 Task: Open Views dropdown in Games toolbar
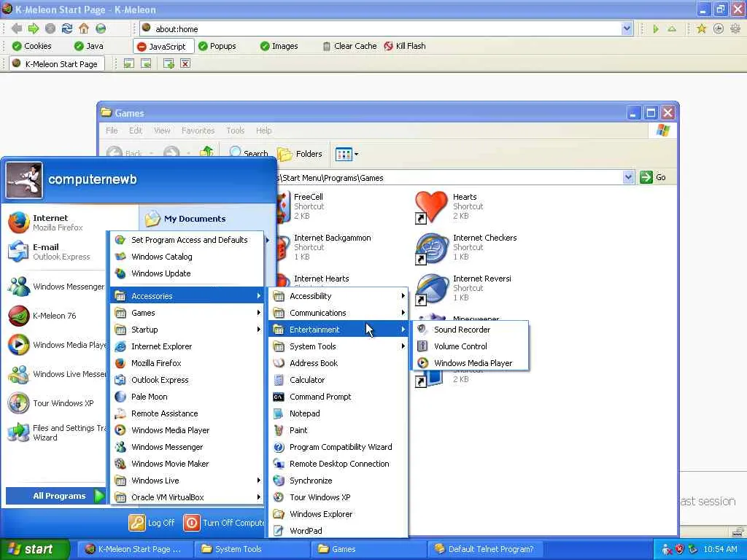coord(347,154)
